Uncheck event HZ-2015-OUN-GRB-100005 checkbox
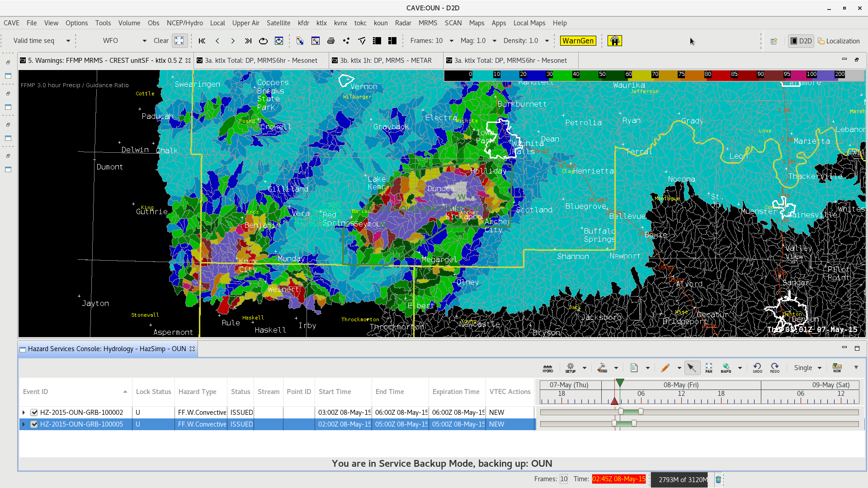This screenshot has width=868, height=488. pos(34,424)
